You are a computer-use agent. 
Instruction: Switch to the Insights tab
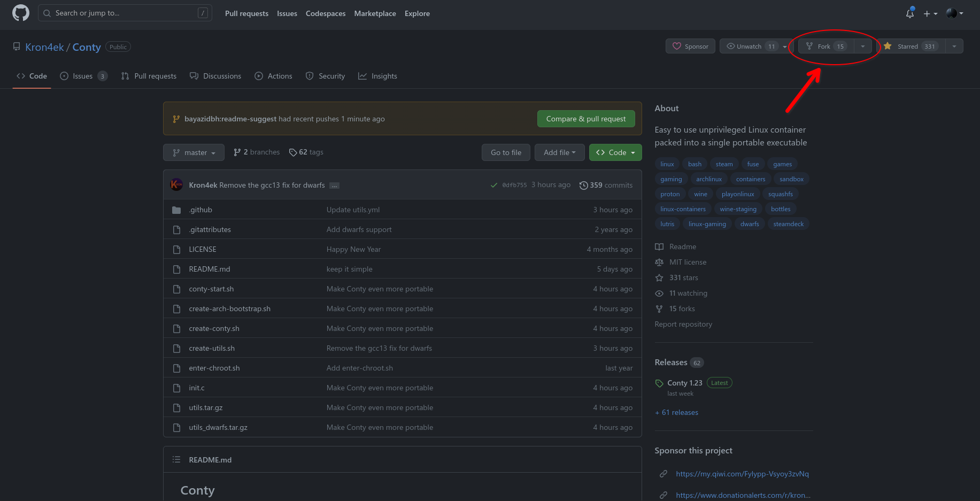[377, 76]
